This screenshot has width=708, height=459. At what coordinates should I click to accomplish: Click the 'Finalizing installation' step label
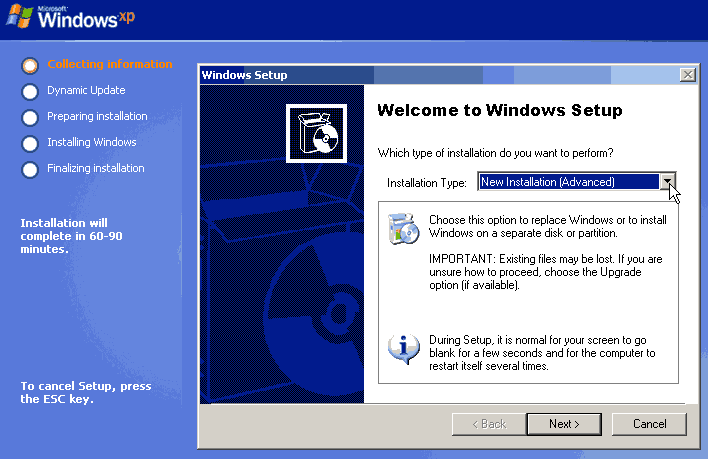(x=96, y=168)
